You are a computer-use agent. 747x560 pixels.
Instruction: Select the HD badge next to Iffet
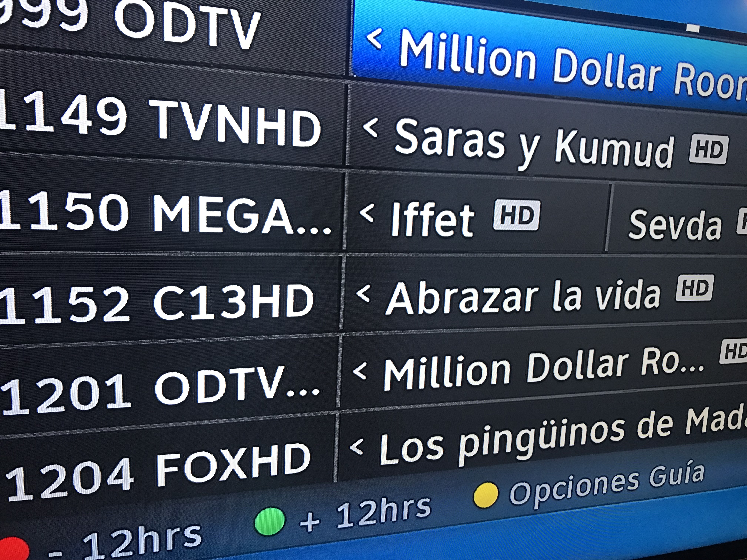[517, 215]
